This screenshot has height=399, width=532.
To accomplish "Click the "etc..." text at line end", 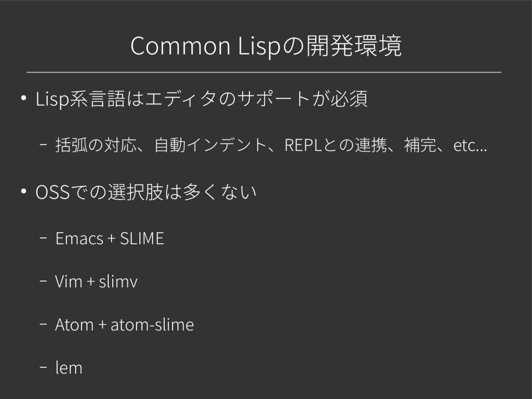I will coord(470,145).
